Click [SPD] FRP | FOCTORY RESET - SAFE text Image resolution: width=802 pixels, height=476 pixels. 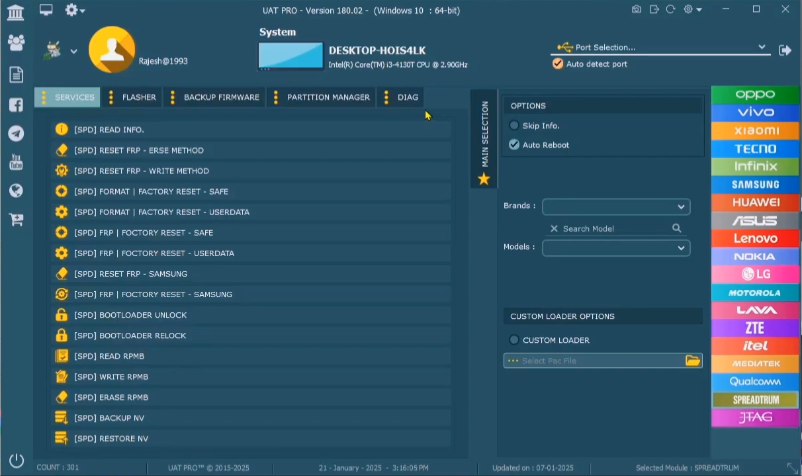point(144,233)
